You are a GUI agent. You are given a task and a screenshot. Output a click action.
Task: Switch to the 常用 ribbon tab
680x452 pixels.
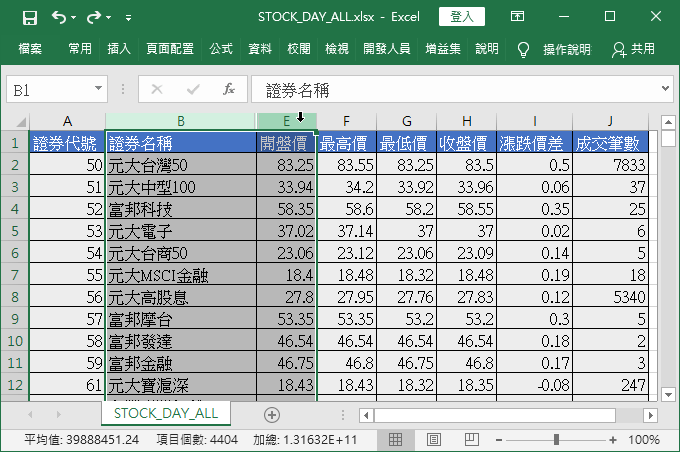pyautogui.click(x=80, y=49)
